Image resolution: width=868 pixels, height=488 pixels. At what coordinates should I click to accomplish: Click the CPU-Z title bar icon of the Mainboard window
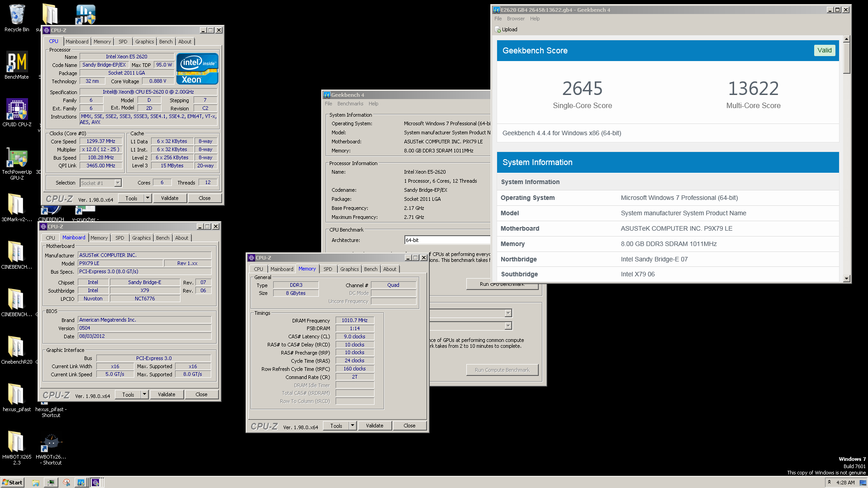tap(43, 227)
